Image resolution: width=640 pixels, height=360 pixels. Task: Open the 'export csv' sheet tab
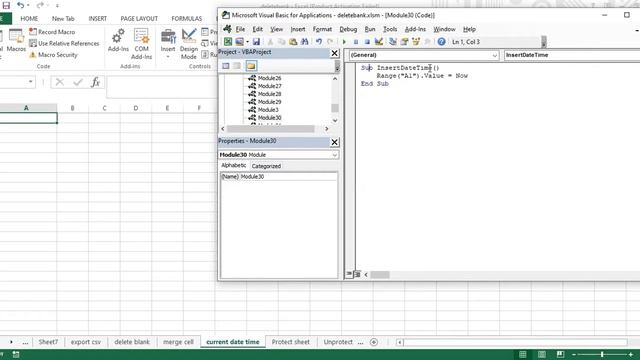[x=86, y=342]
